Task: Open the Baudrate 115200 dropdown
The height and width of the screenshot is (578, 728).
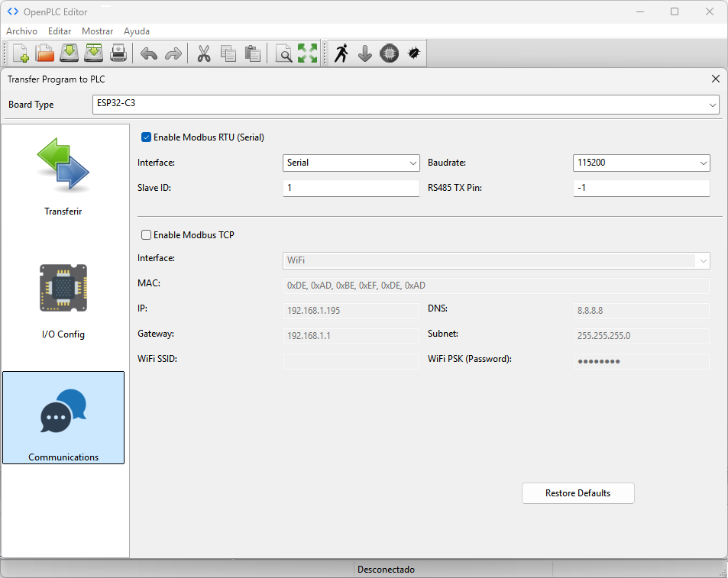Action: click(641, 163)
